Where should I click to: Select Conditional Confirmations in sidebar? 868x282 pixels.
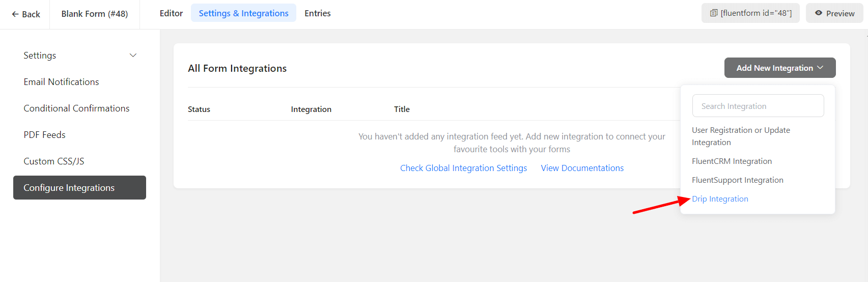[76, 108]
